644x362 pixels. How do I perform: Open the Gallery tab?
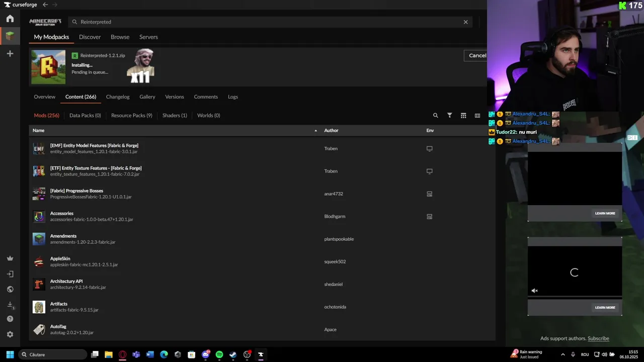pos(147,97)
